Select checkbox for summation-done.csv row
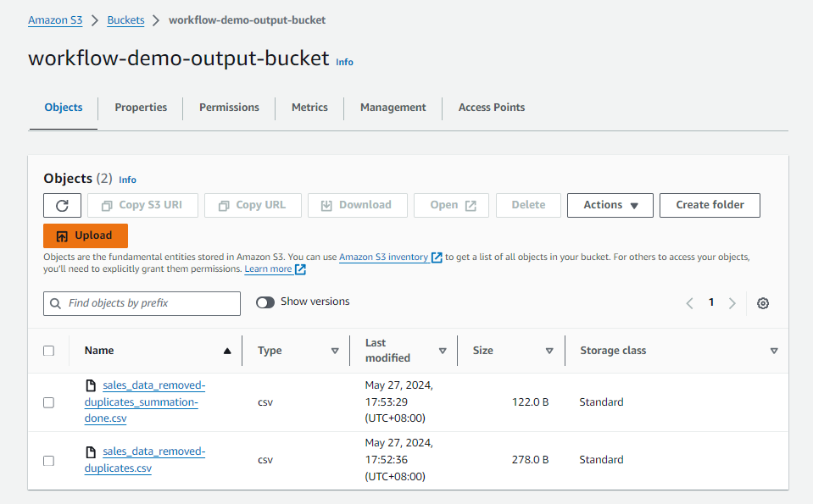The width and height of the screenshot is (813, 504). click(48, 402)
